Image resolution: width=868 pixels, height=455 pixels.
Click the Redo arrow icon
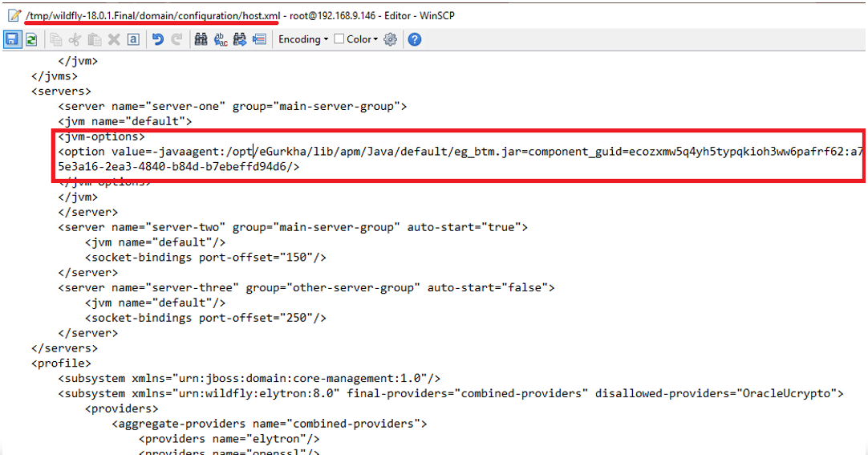coord(176,39)
